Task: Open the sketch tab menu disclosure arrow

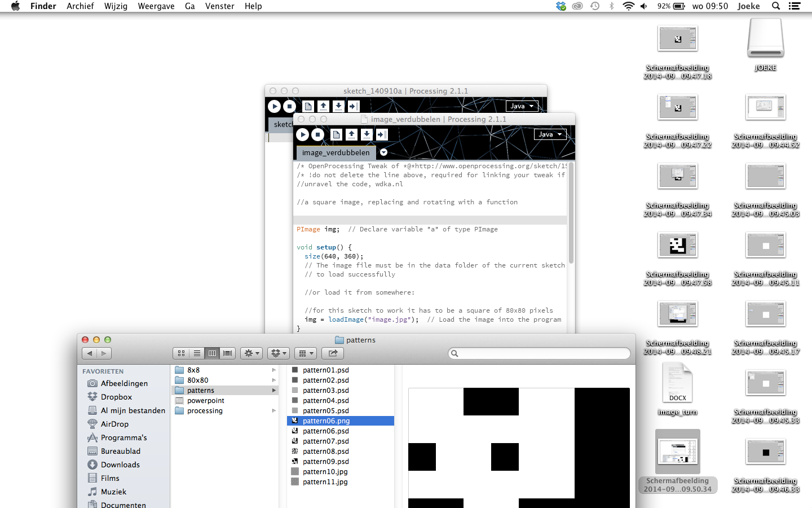Action: pyautogui.click(x=383, y=152)
